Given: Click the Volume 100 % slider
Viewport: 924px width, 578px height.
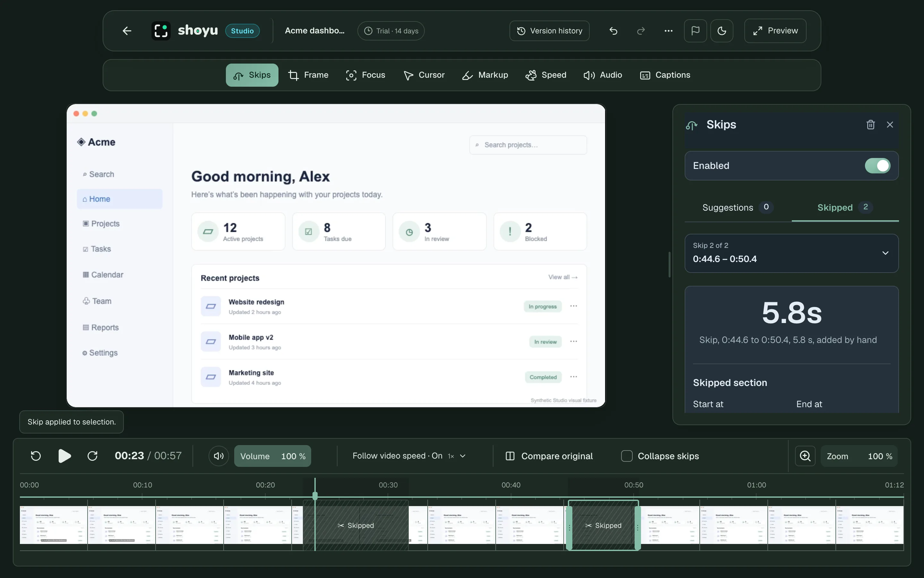Looking at the screenshot, I should (273, 456).
